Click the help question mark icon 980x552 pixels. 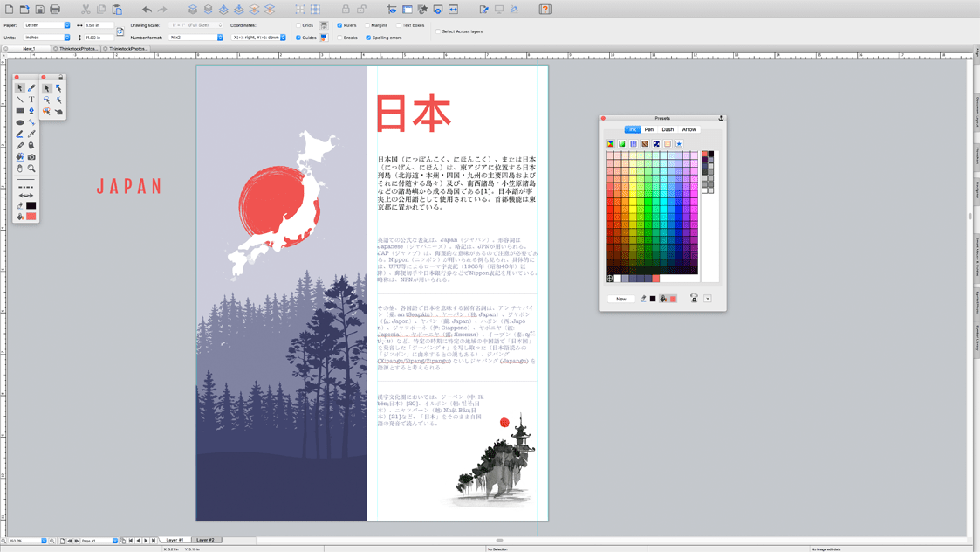click(x=545, y=10)
